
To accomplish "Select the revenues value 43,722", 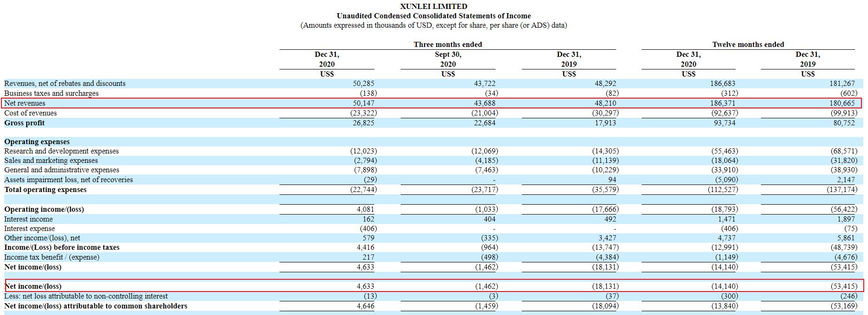I will tap(485, 84).
